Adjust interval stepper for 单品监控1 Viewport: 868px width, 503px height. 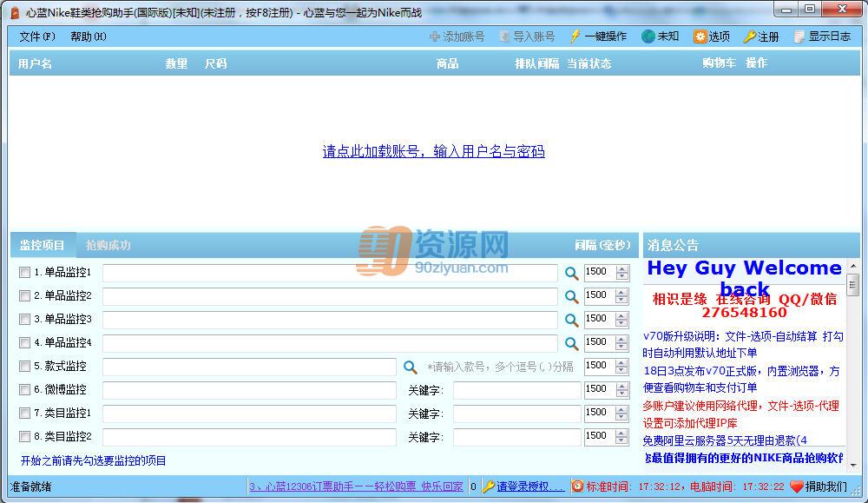point(622,273)
